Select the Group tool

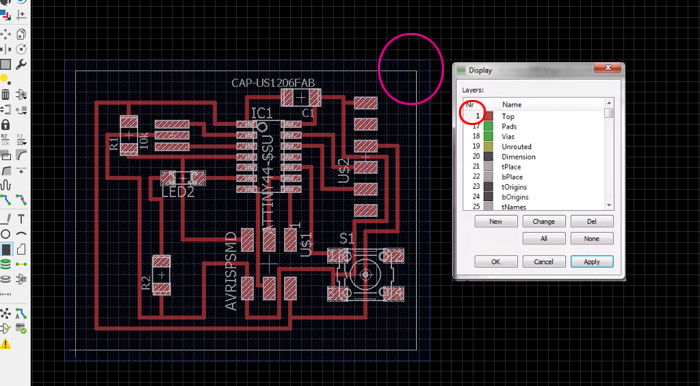click(5, 64)
